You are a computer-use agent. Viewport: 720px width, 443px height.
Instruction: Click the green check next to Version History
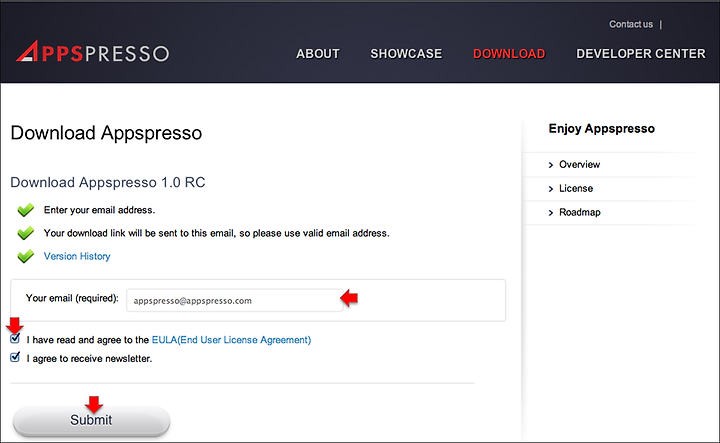[x=26, y=256]
